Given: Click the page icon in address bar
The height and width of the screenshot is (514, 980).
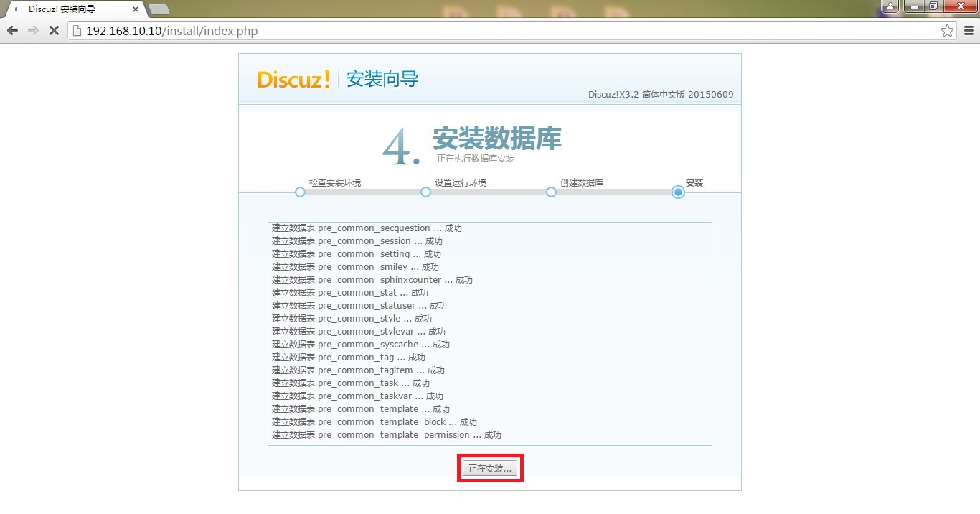Looking at the screenshot, I should tap(77, 31).
